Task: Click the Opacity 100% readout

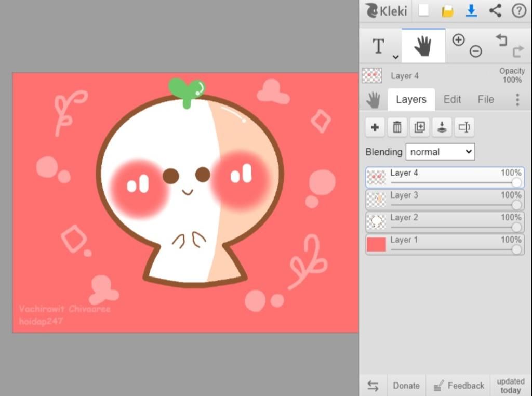Action: pyautogui.click(x=512, y=75)
